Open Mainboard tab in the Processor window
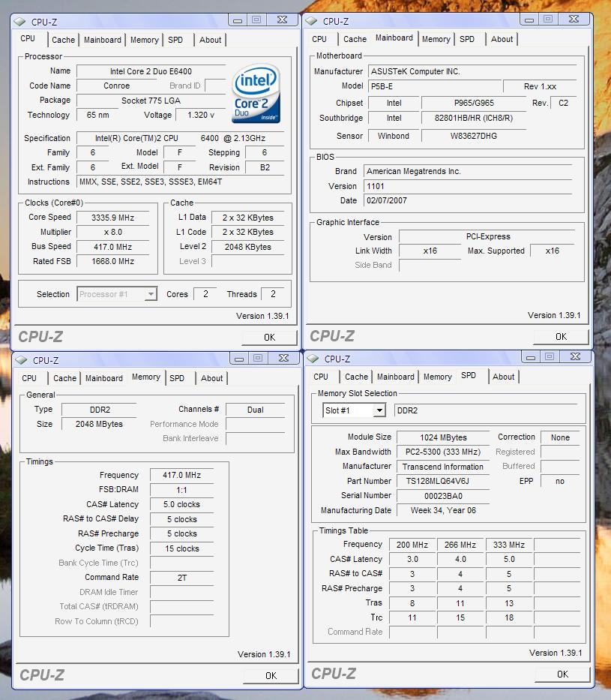The width and height of the screenshot is (611, 700). 103,40
